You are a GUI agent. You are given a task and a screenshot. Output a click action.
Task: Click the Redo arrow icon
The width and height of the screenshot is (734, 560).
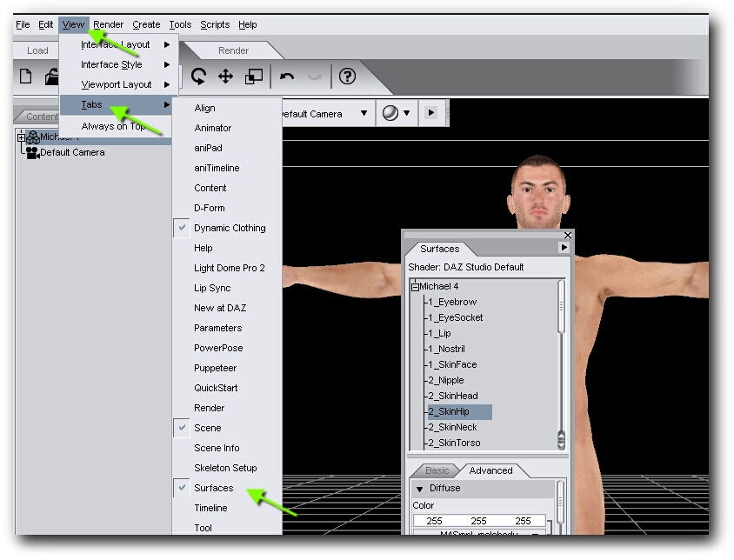(x=315, y=77)
